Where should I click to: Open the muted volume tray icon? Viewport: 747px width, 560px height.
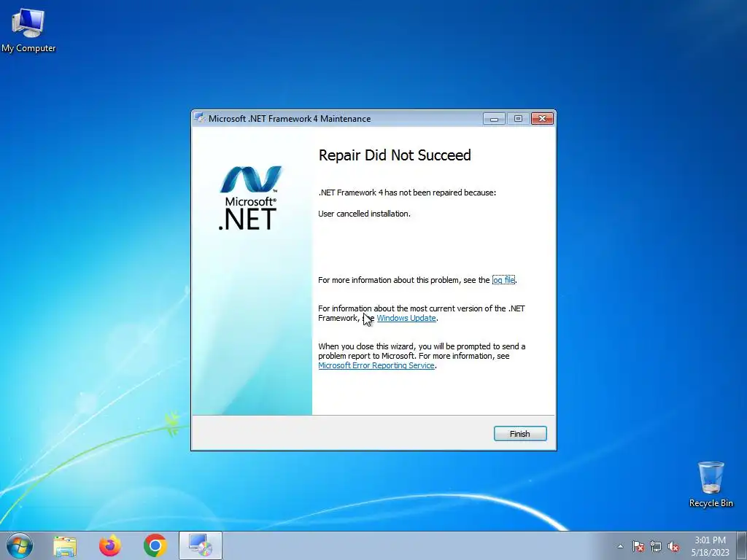click(673, 546)
